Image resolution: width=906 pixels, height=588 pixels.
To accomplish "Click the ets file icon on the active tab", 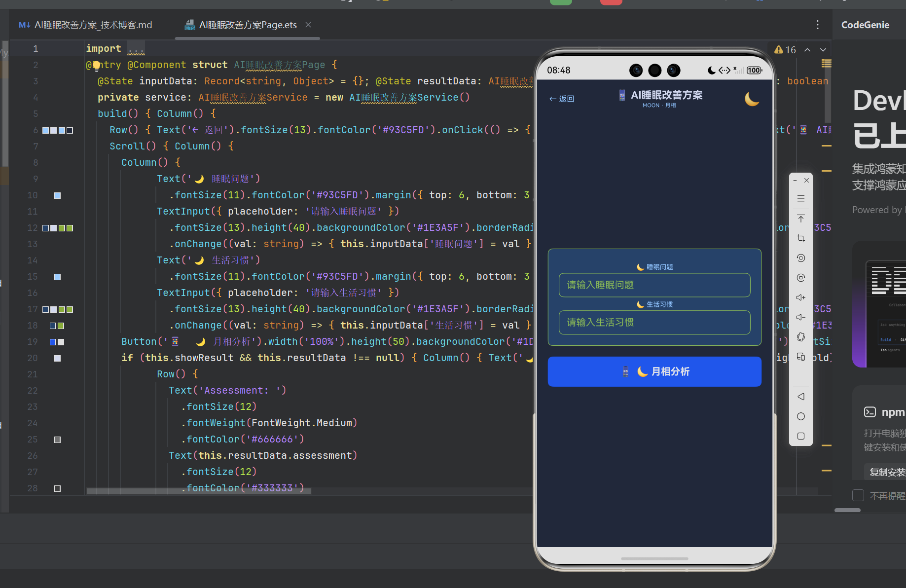I will pos(189,25).
